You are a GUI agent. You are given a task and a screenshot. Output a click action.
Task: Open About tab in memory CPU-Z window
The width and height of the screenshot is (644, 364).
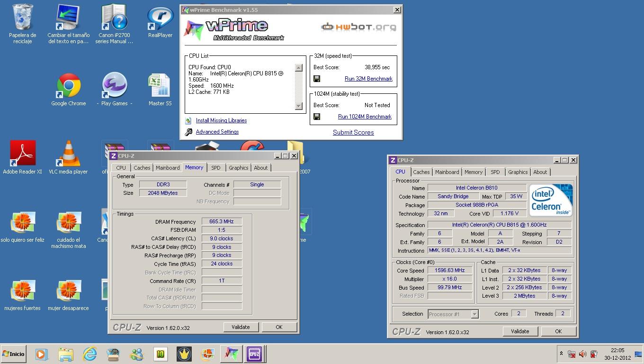click(x=261, y=168)
